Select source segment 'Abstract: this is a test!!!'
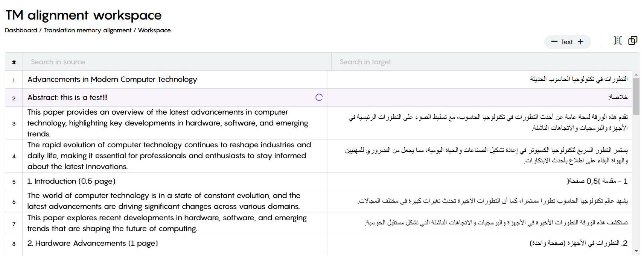 click(67, 97)
